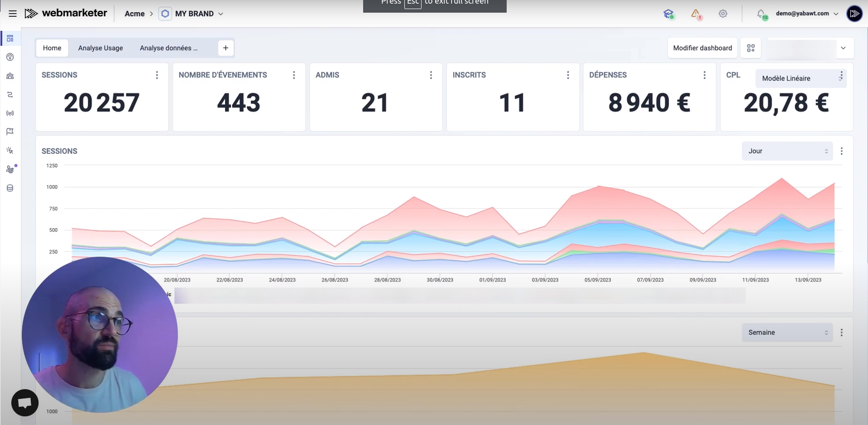Open the Semaine granularity dropdown
The height and width of the screenshot is (425, 868).
pyautogui.click(x=787, y=333)
